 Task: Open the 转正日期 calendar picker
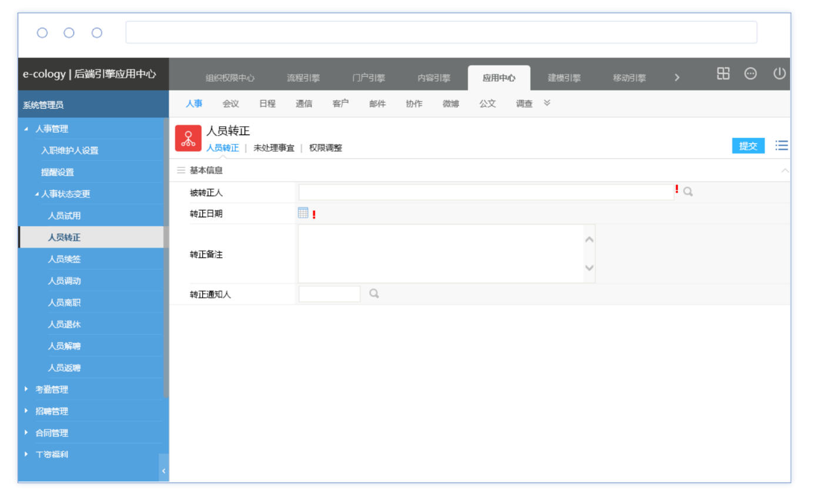coord(303,213)
